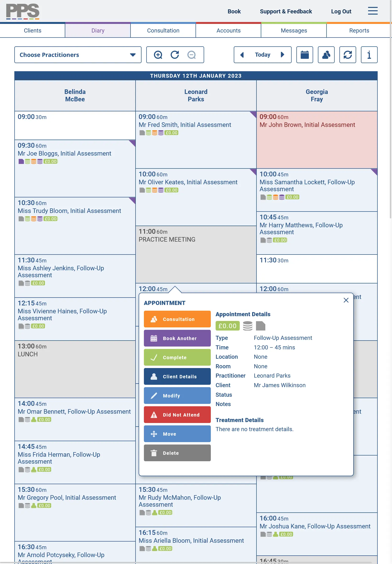Click the Support & Feedback link
The image size is (392, 564).
click(x=286, y=11)
